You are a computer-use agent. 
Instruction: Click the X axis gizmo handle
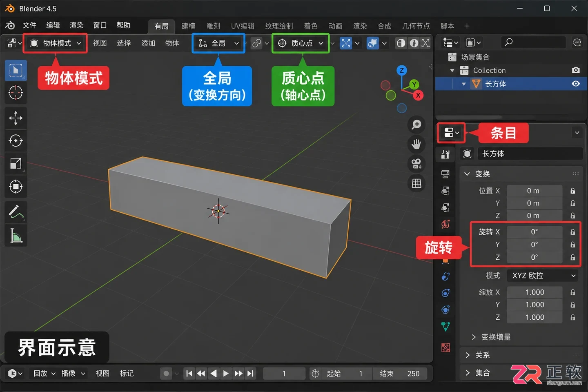point(418,95)
